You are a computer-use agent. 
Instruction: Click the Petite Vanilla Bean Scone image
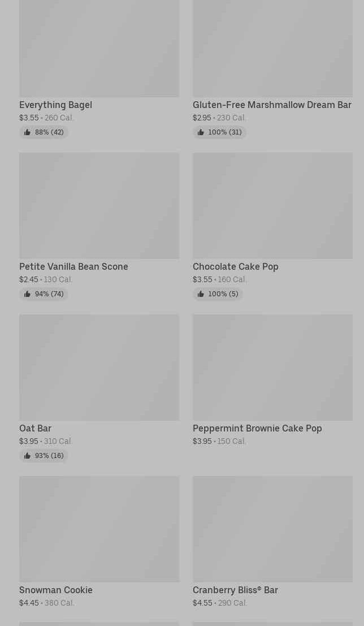point(99,205)
